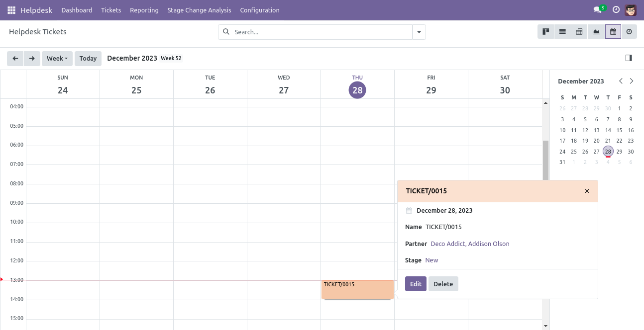Open the apps grid menu icon
This screenshot has width=644, height=330.
pyautogui.click(x=11, y=10)
